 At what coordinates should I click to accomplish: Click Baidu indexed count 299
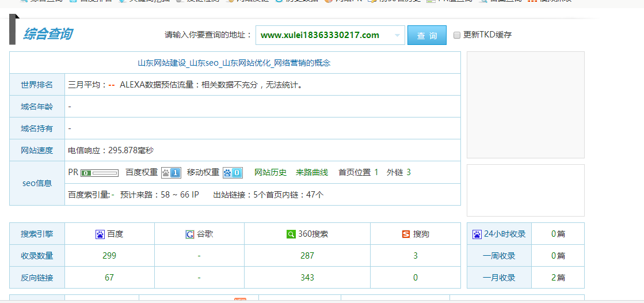coord(109,256)
